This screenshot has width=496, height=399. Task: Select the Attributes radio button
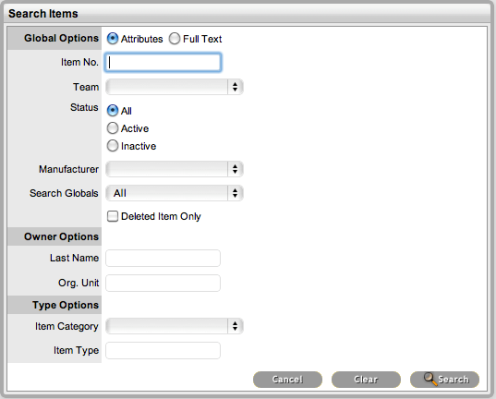point(112,39)
